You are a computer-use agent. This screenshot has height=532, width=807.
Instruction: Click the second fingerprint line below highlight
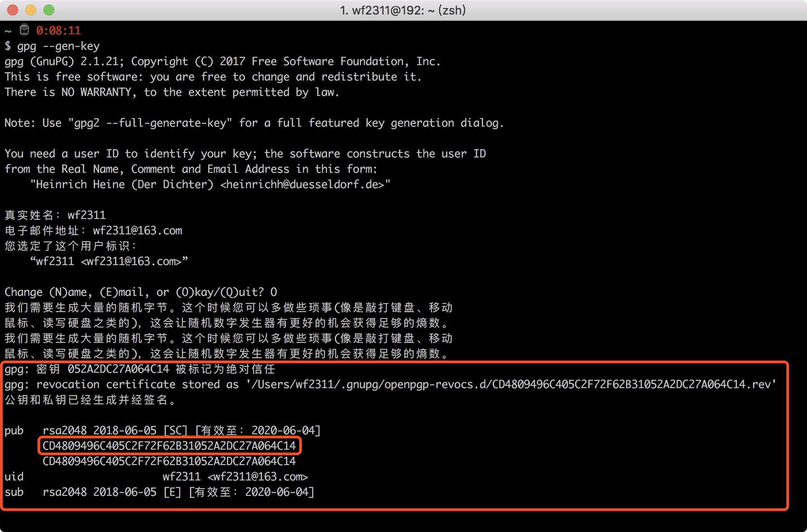(x=169, y=461)
